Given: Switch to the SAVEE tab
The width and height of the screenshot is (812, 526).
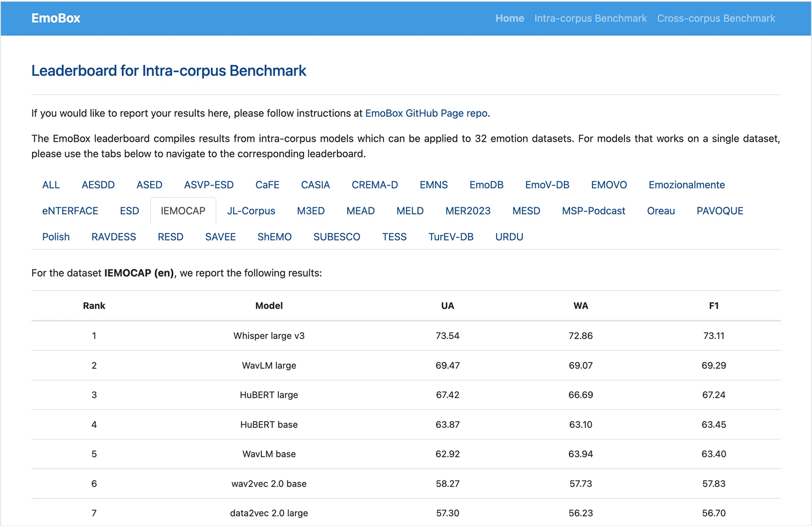Looking at the screenshot, I should click(221, 237).
